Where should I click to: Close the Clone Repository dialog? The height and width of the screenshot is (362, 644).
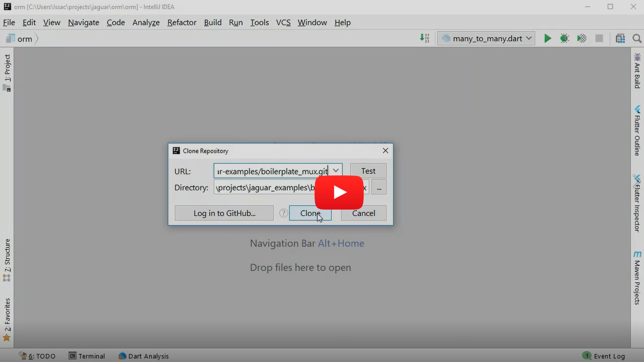click(385, 151)
